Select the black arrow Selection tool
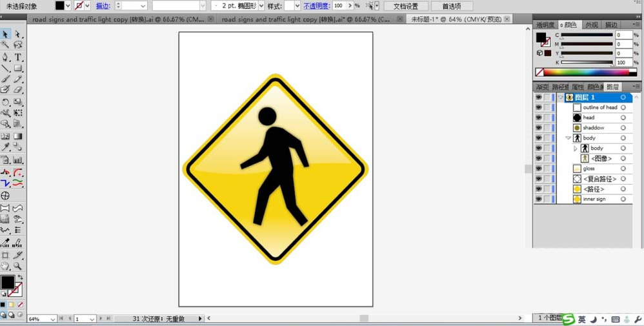The image size is (644, 326). 5,34
